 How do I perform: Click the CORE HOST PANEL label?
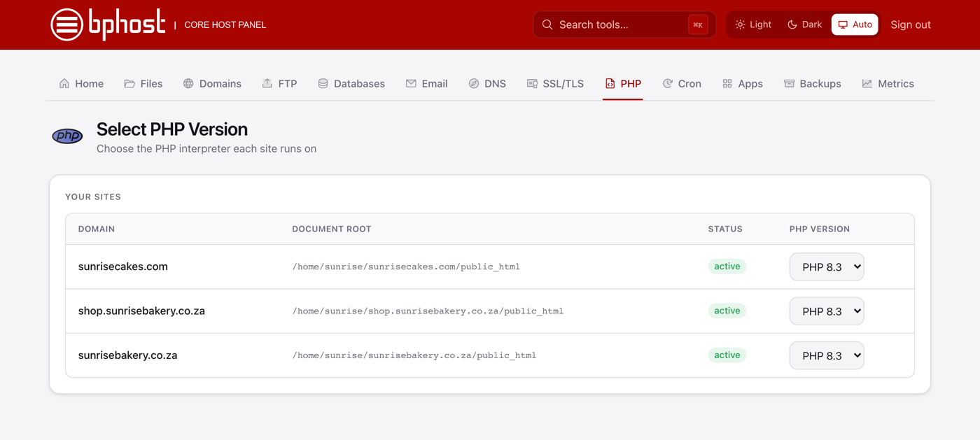tap(225, 24)
